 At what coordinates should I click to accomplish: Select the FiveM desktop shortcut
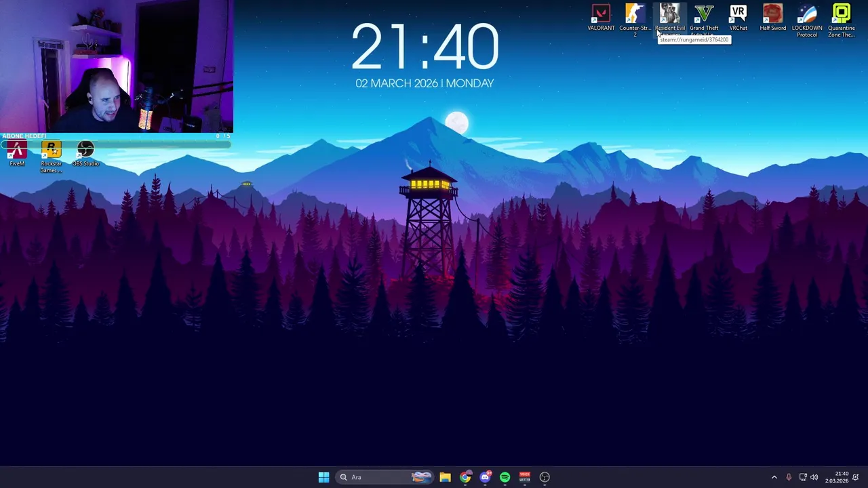point(17,154)
